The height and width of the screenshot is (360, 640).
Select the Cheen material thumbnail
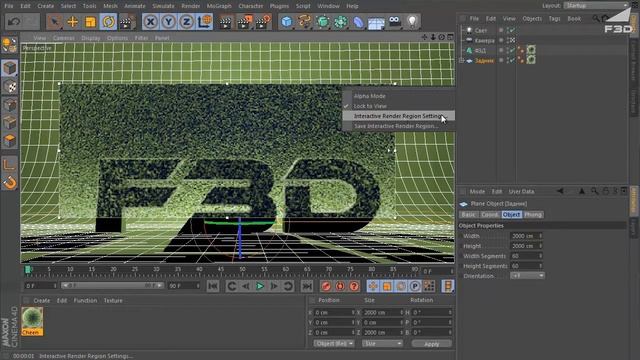pyautogui.click(x=32, y=322)
